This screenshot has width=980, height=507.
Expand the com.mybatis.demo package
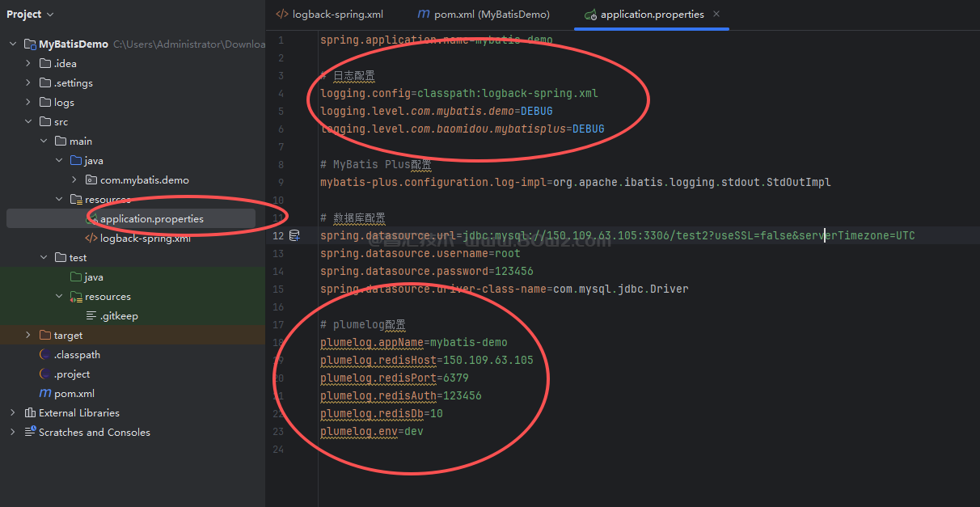pos(74,180)
